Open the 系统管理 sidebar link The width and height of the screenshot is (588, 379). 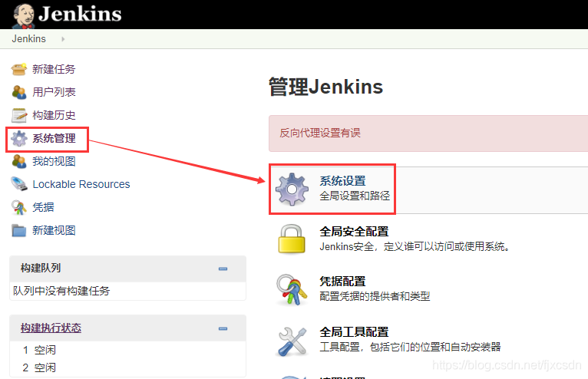tap(54, 138)
